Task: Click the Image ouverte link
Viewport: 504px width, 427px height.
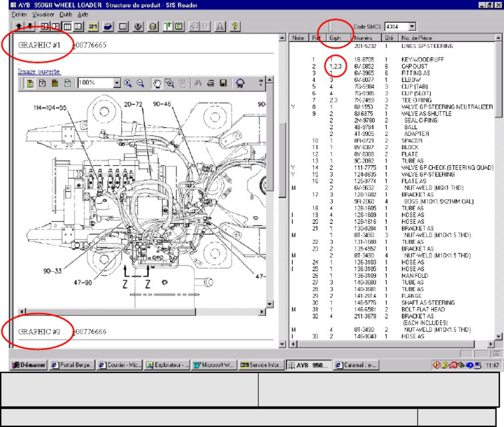Action: tap(39, 71)
